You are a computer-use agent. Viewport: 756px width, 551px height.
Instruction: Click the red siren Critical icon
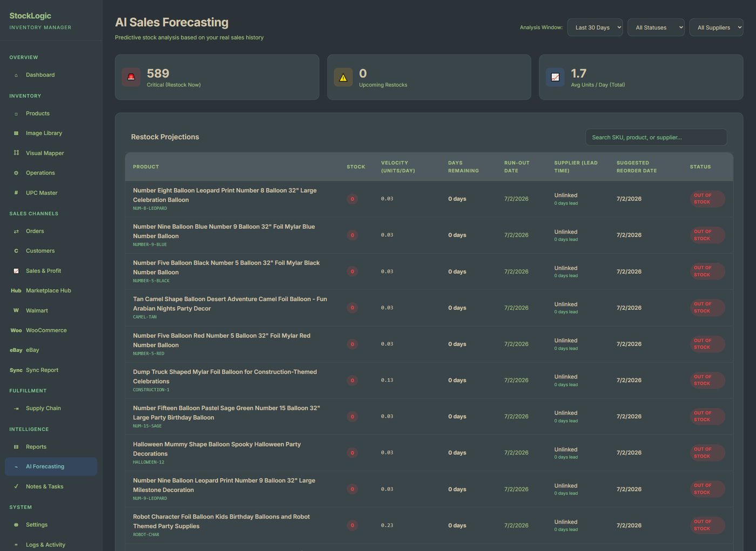131,77
